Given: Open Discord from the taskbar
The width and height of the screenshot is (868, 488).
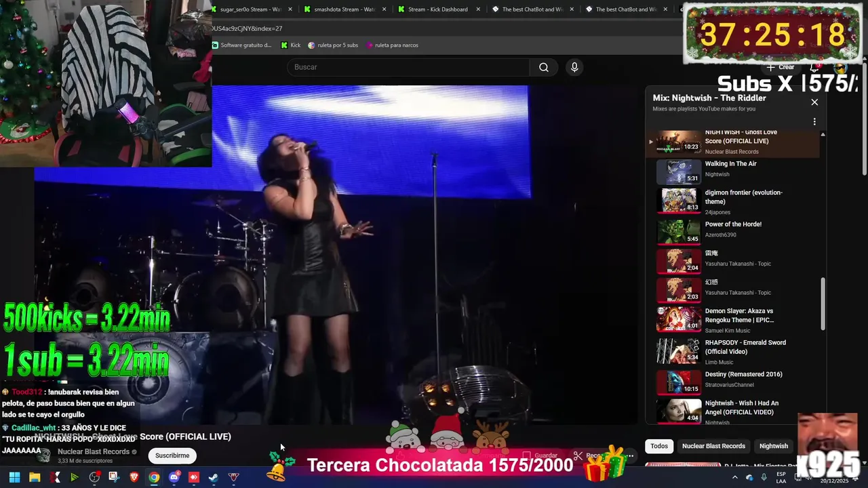Looking at the screenshot, I should [174, 477].
